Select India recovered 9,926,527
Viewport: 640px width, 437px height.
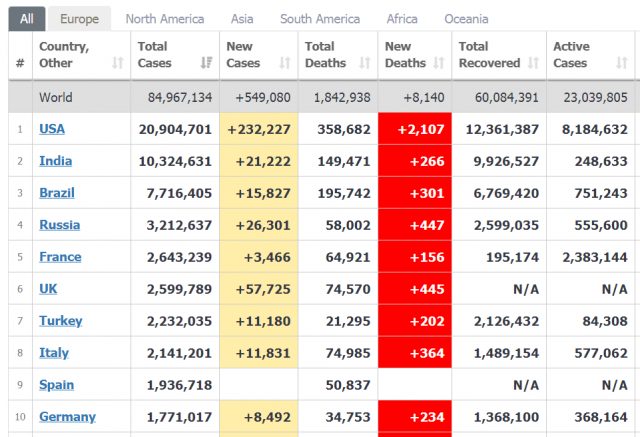pos(506,161)
